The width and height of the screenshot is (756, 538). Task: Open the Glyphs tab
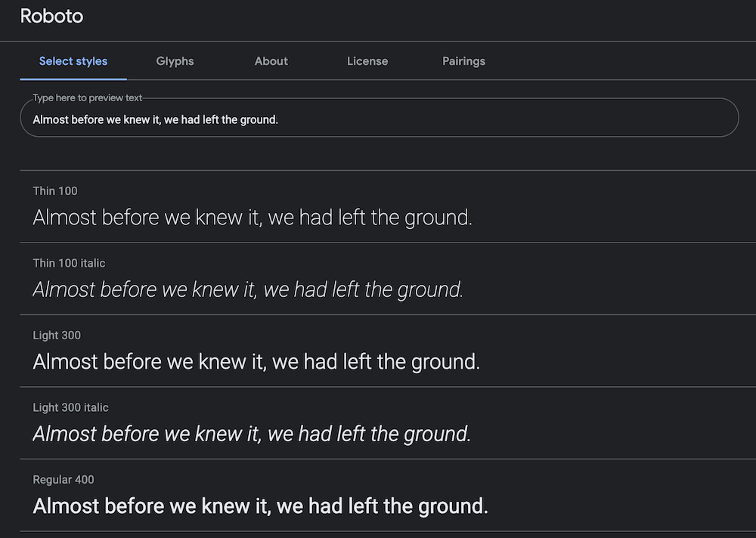coord(175,61)
